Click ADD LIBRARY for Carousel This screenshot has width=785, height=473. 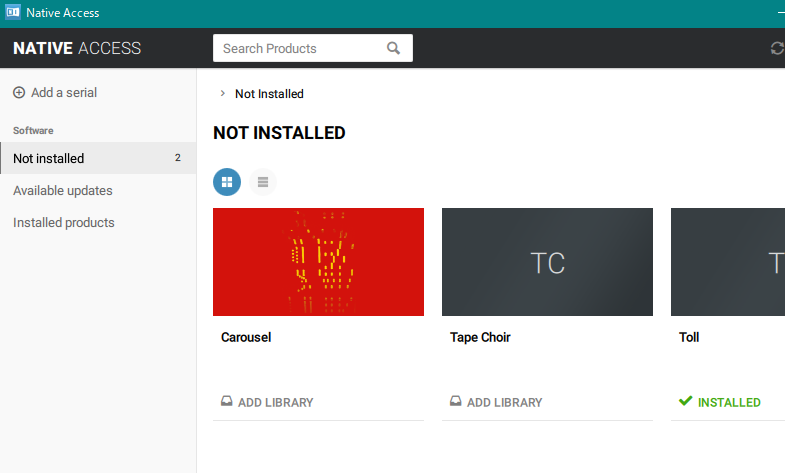coord(267,402)
